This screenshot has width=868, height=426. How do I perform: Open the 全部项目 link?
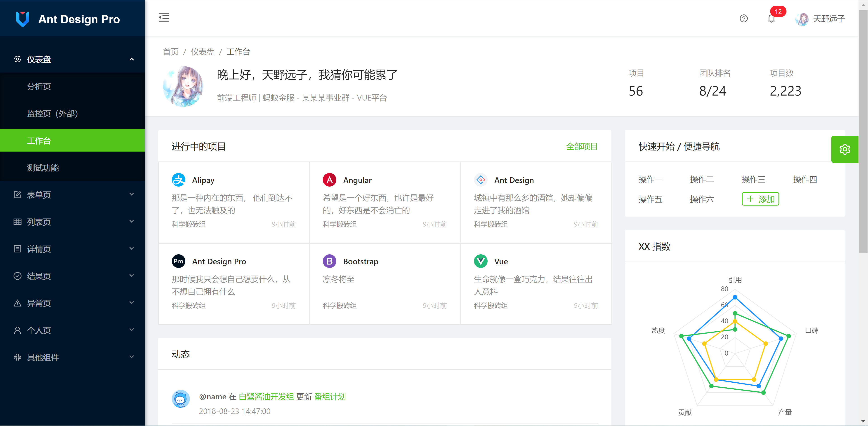click(x=582, y=147)
